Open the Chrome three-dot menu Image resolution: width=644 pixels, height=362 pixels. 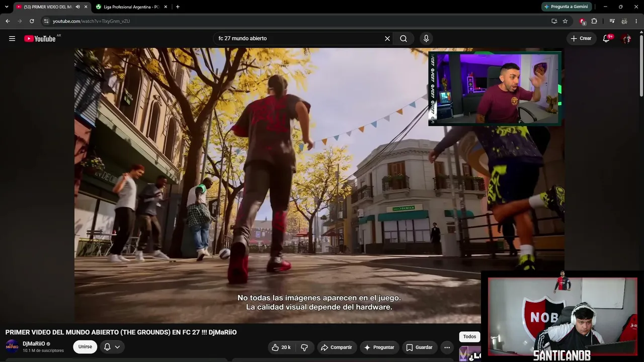tap(636, 21)
